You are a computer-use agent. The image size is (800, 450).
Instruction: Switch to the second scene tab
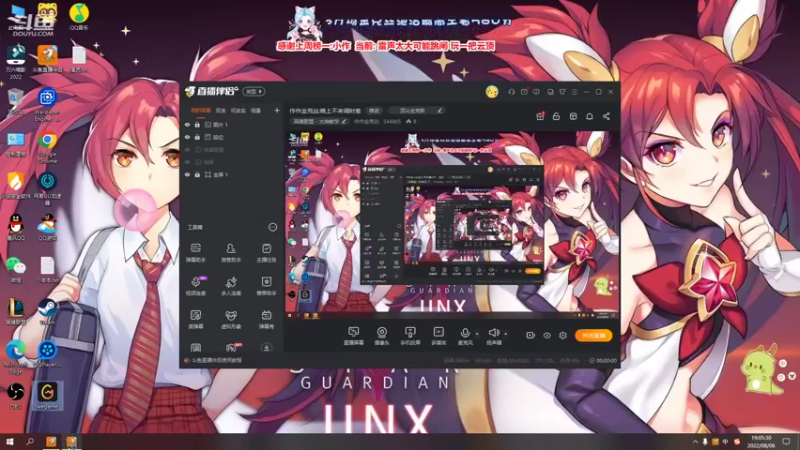(220, 110)
